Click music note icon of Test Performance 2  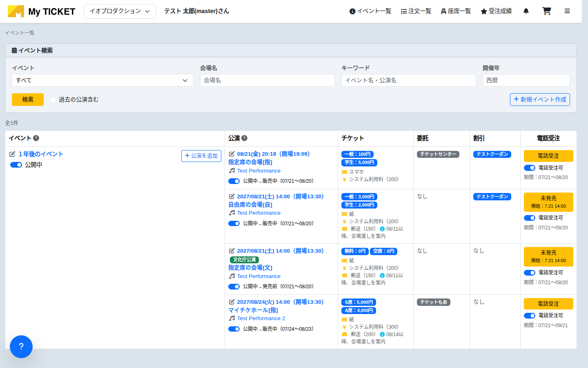tap(232, 318)
